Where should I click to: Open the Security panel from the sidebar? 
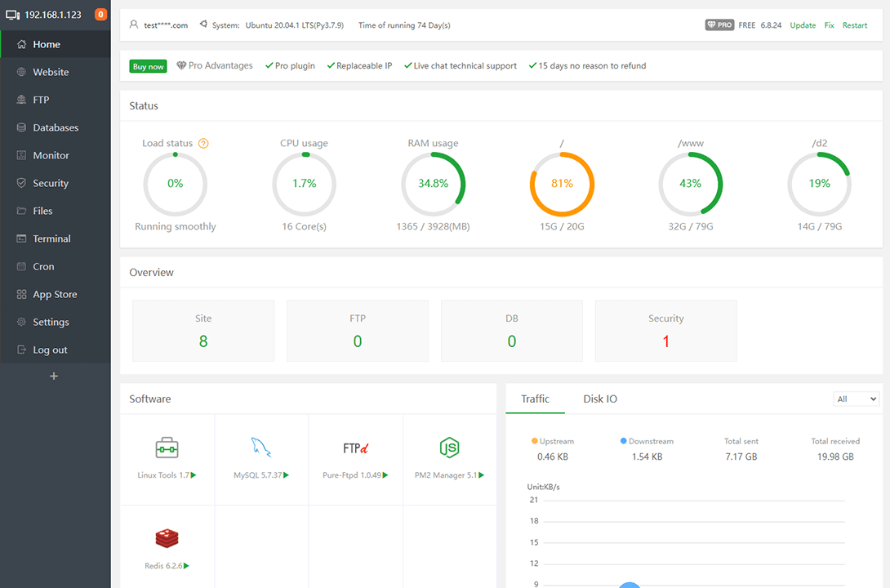pyautogui.click(x=50, y=182)
